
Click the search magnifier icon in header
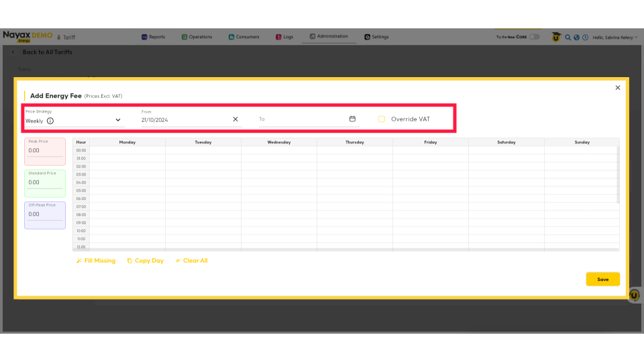(x=568, y=38)
